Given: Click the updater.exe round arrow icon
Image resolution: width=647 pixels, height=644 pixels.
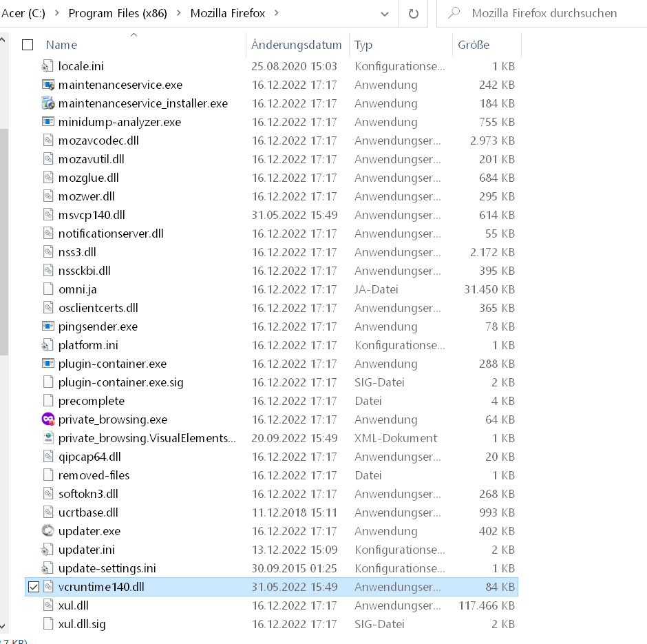Looking at the screenshot, I should tap(48, 530).
